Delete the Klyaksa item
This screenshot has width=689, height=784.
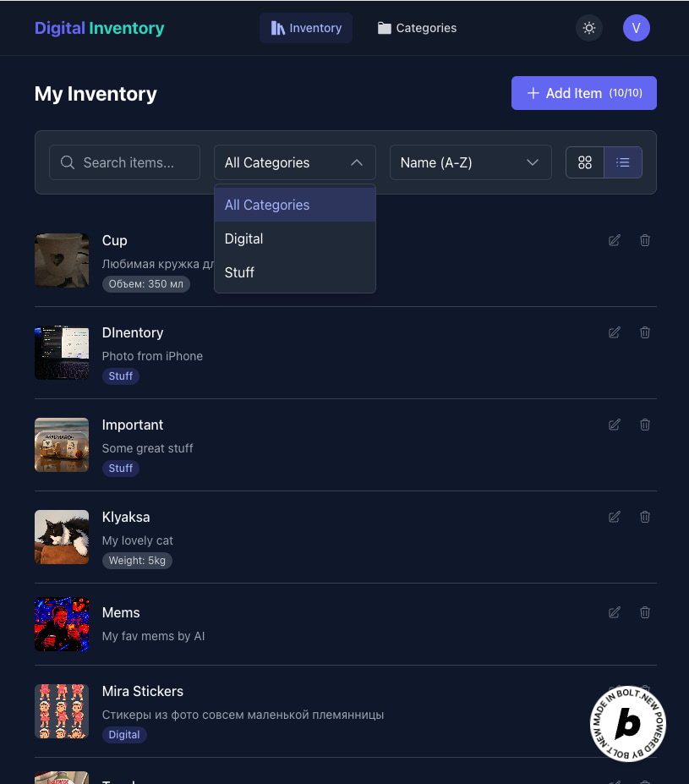click(645, 517)
